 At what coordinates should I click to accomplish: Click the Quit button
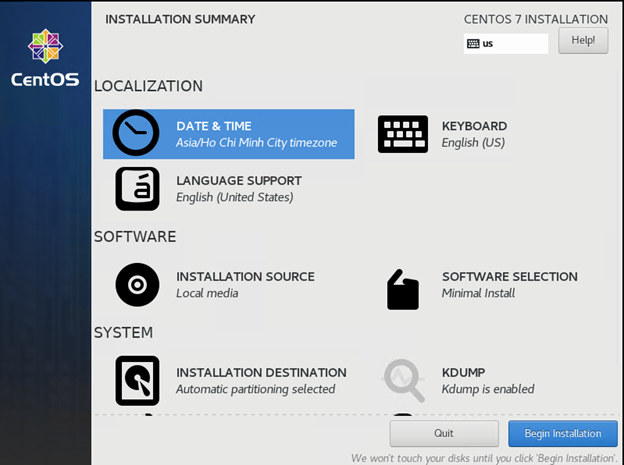(444, 433)
